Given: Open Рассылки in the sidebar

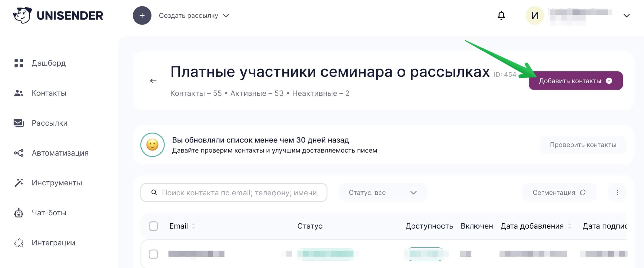Looking at the screenshot, I should pos(50,123).
